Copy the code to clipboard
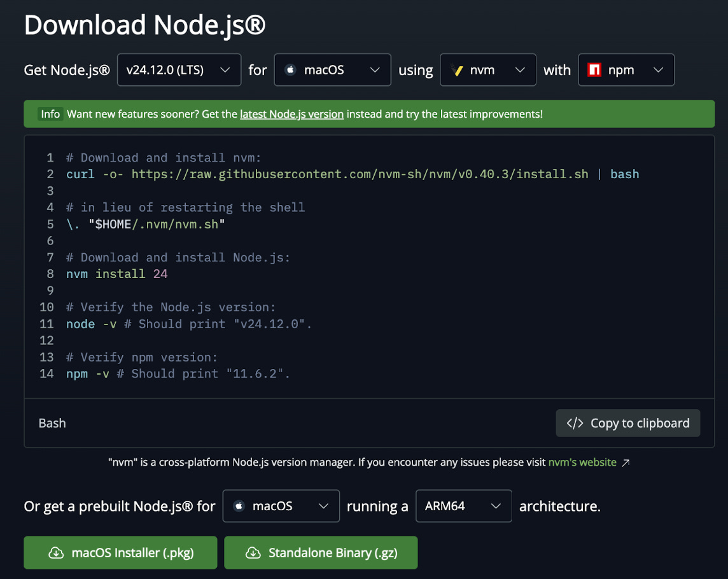The width and height of the screenshot is (728, 579). pos(627,423)
